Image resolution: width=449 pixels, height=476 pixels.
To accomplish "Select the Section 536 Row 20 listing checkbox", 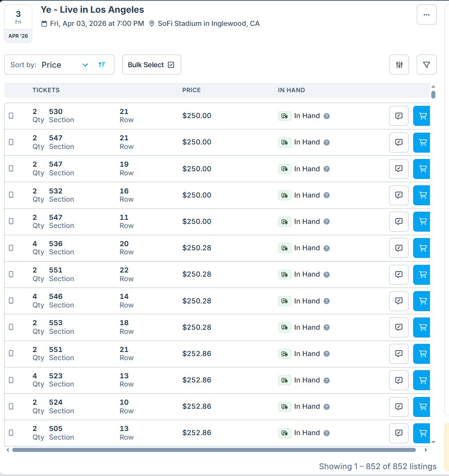I will pos(11,248).
